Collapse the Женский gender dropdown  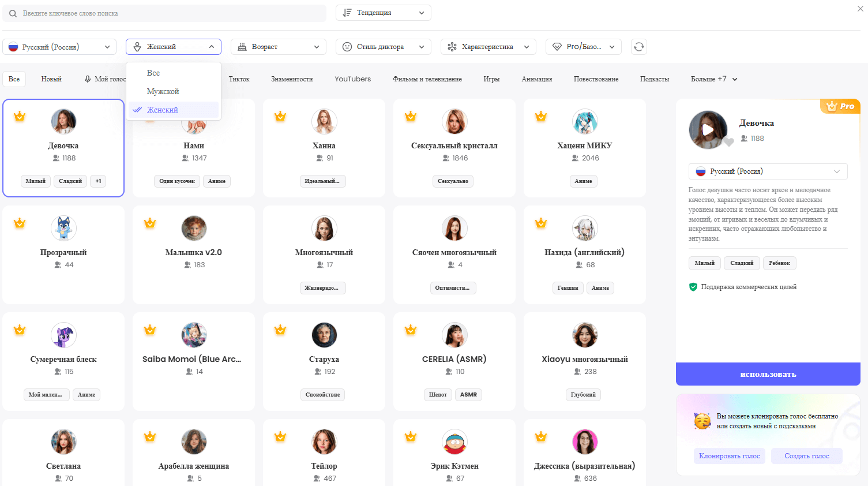click(174, 47)
